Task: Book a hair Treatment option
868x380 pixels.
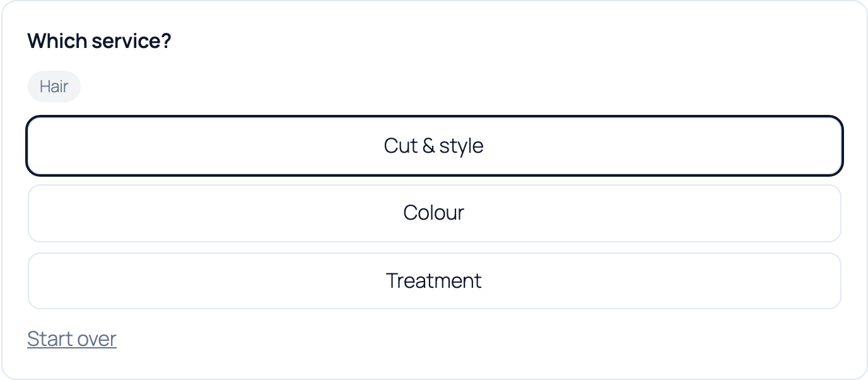Action: point(434,281)
